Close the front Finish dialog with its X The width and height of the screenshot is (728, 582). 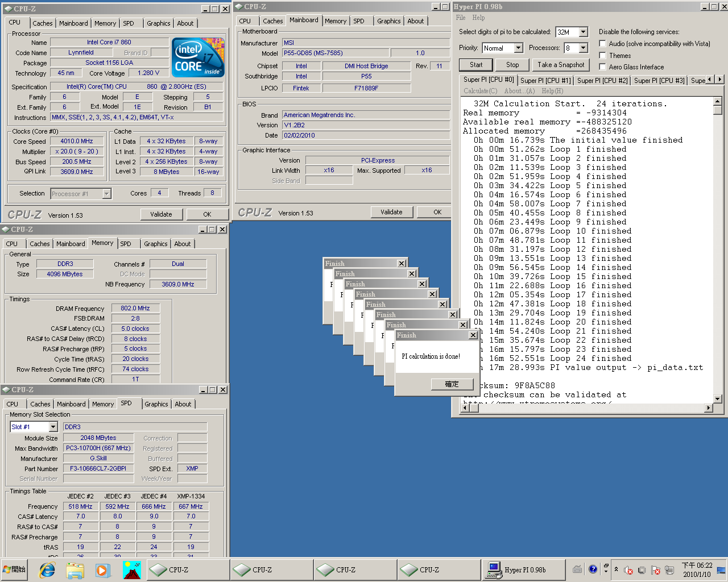pos(473,335)
